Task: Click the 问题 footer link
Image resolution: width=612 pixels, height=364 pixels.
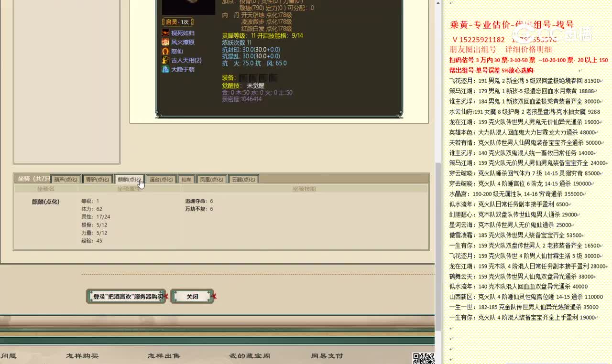Action: [9, 356]
